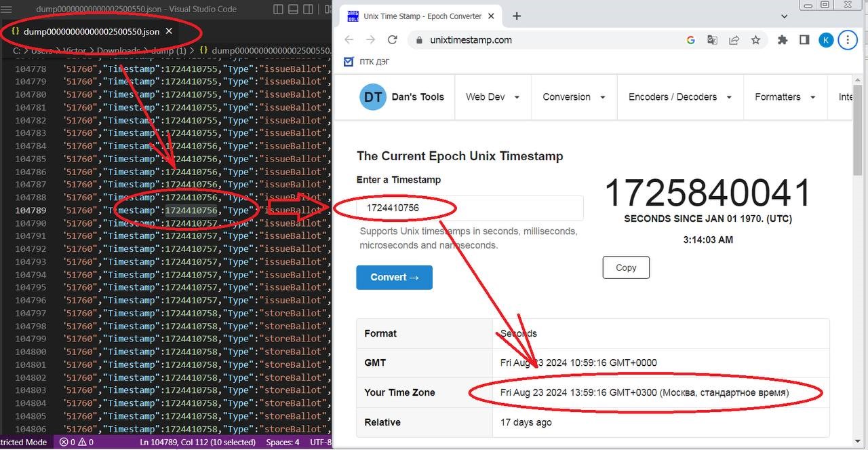Open the K profile avatar
The width and height of the screenshot is (868, 450).
pyautogui.click(x=826, y=40)
